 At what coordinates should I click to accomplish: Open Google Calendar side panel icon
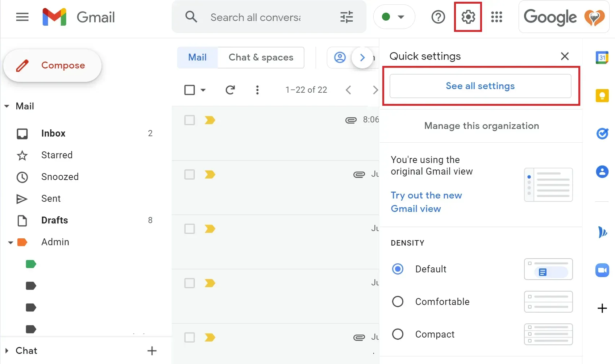pyautogui.click(x=602, y=57)
